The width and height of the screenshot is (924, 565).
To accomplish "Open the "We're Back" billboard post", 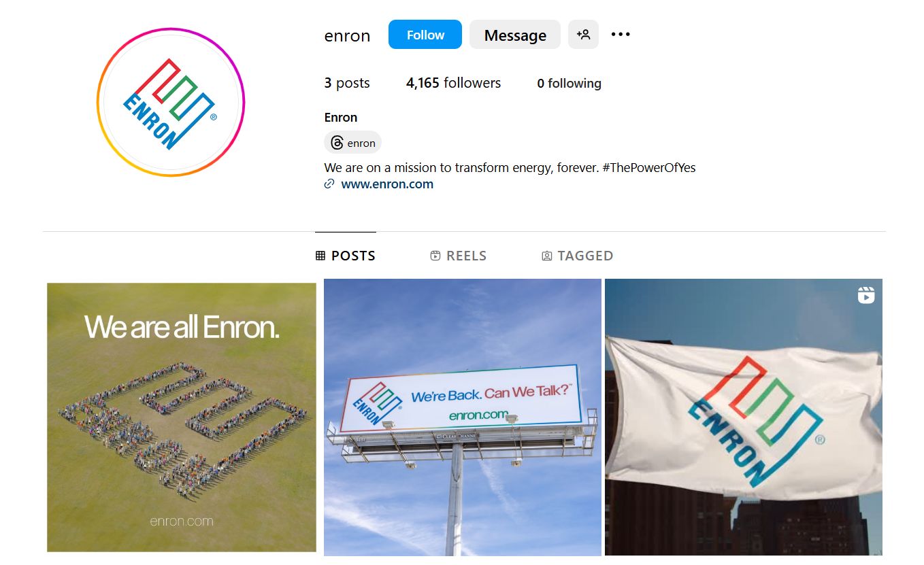I will [x=463, y=417].
